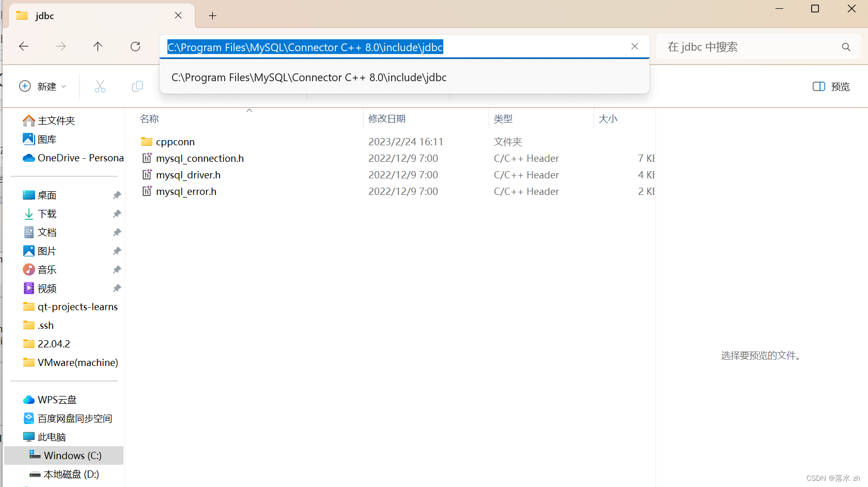
Task: Open OneDrive - Personal in sidebar
Action: coord(73,158)
